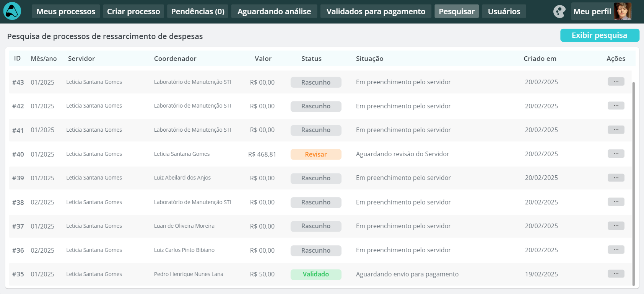Click the Servidor column header
This screenshot has width=644, height=294.
pos(81,59)
